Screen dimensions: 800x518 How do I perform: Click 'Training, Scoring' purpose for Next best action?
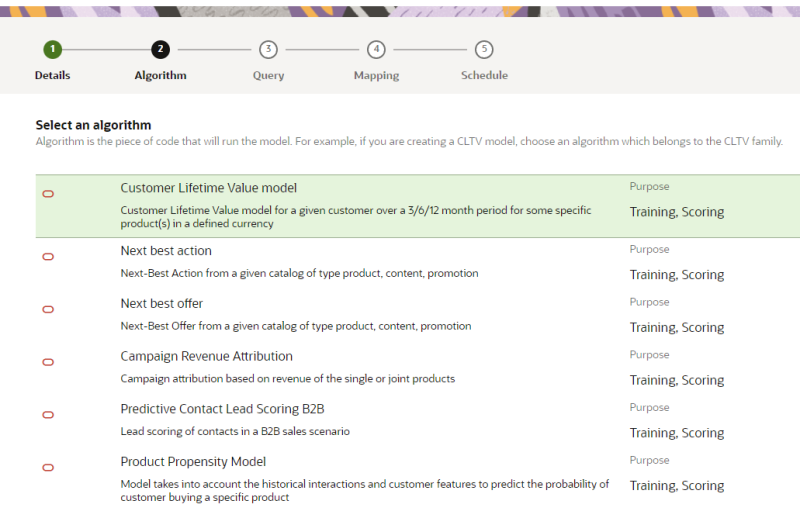[677, 275]
